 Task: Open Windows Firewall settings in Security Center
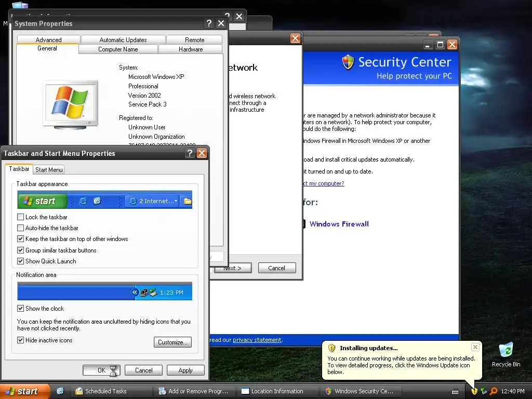(339, 224)
